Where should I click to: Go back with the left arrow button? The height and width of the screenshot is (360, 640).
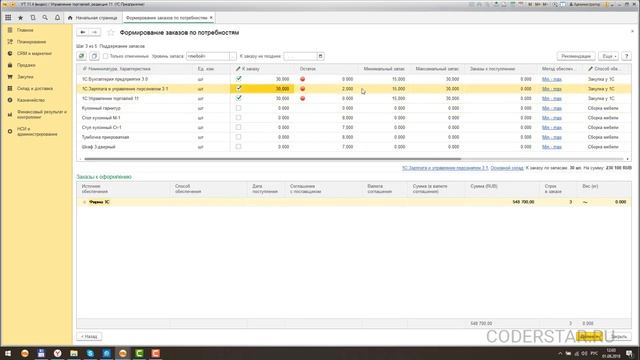click(82, 32)
